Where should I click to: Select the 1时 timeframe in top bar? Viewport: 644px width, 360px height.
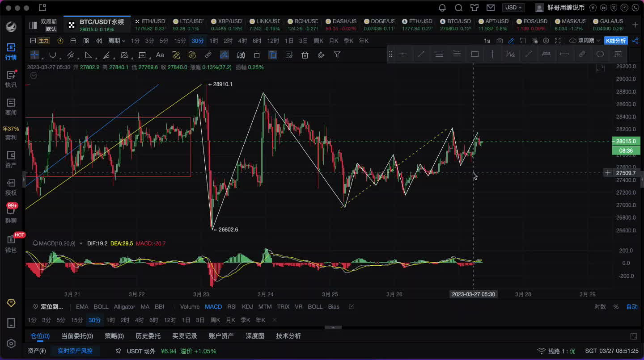click(214, 41)
